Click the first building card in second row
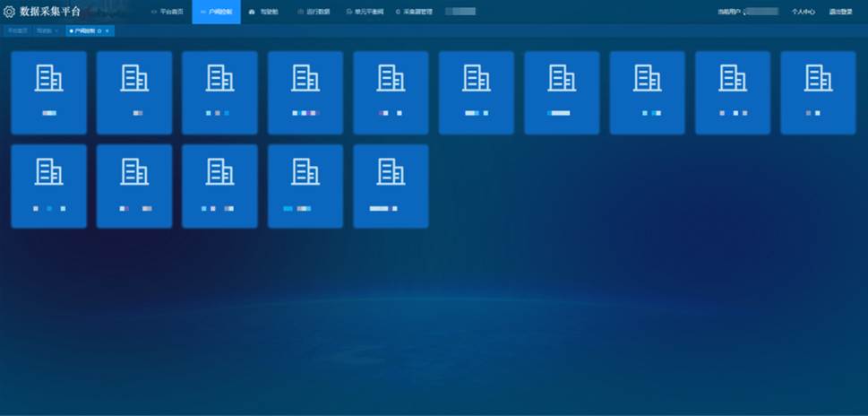This screenshot has height=416, width=868. (48, 186)
